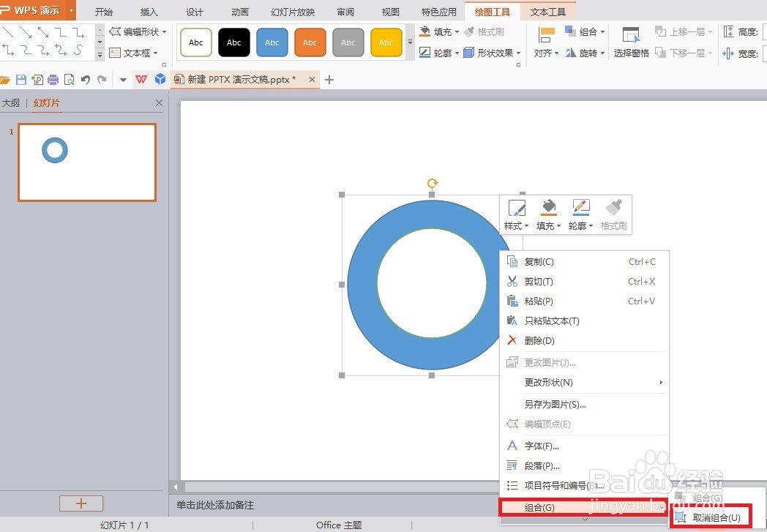This screenshot has width=767, height=532.
Task: Select the freeform S-curve shape
Action: pyautogui.click(x=78, y=49)
